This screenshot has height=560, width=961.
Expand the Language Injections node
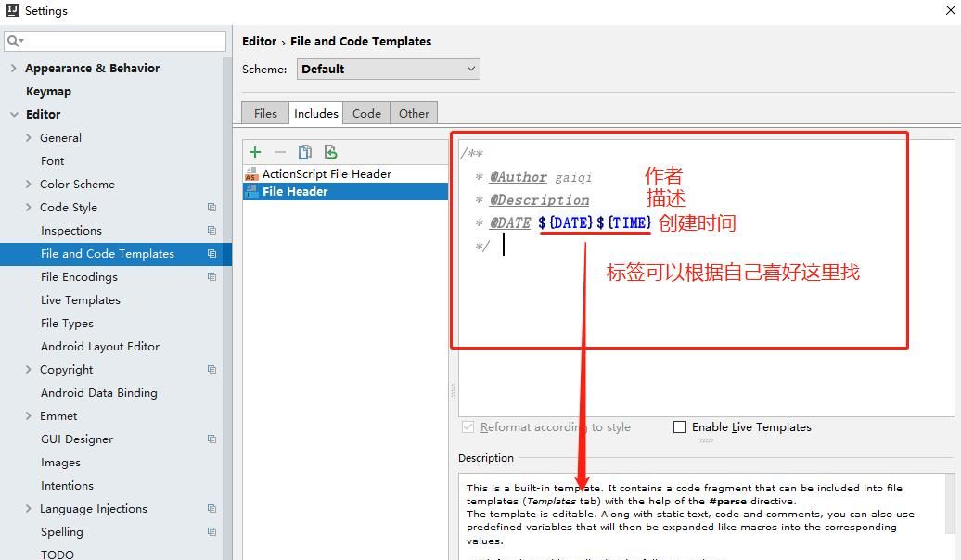(28, 508)
